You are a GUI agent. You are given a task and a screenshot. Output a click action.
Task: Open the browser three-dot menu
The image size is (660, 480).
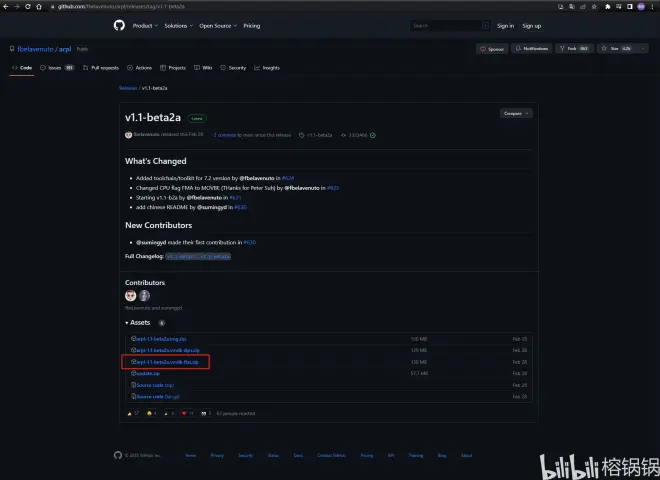652,7
